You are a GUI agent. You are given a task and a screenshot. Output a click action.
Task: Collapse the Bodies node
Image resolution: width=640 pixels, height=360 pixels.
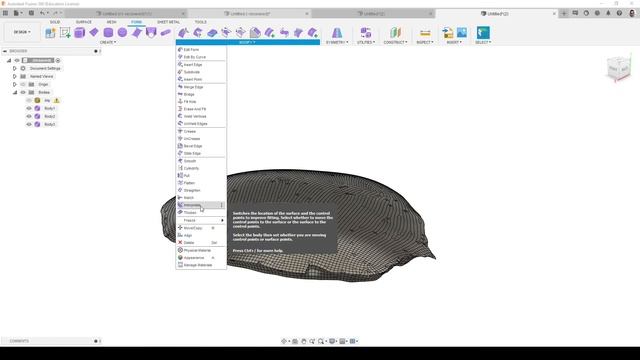click(x=15, y=92)
